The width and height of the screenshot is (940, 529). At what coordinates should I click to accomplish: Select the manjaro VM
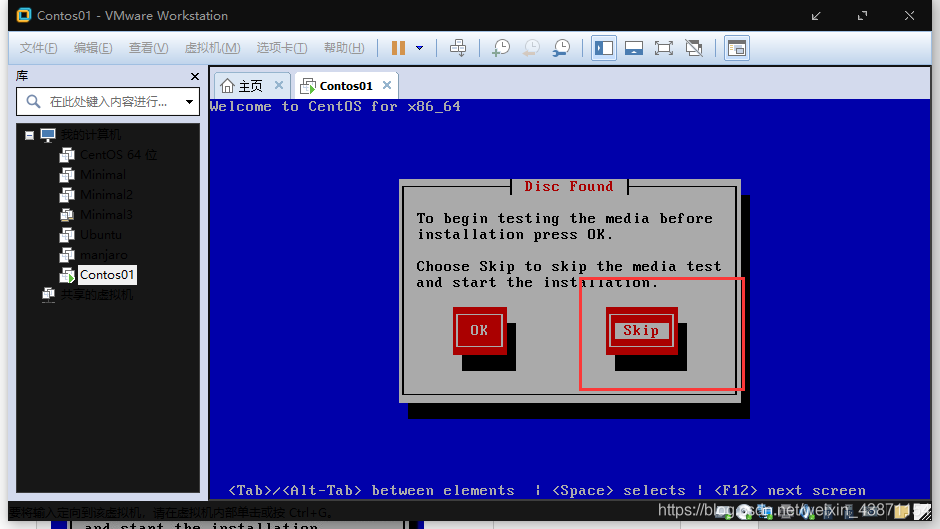pyautogui.click(x=104, y=254)
